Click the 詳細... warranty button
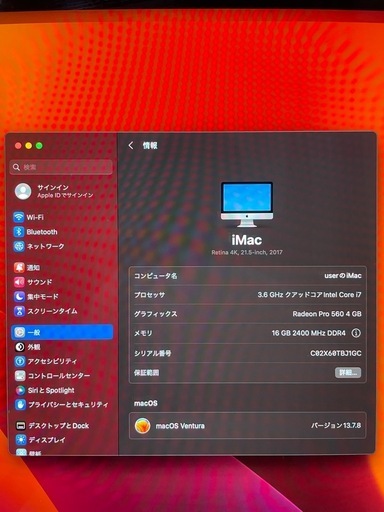 (x=348, y=372)
